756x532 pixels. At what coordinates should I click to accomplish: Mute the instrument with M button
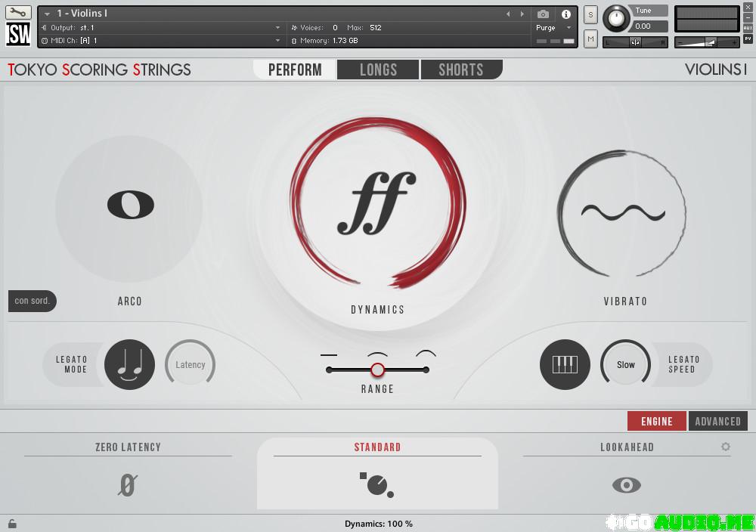pos(590,39)
